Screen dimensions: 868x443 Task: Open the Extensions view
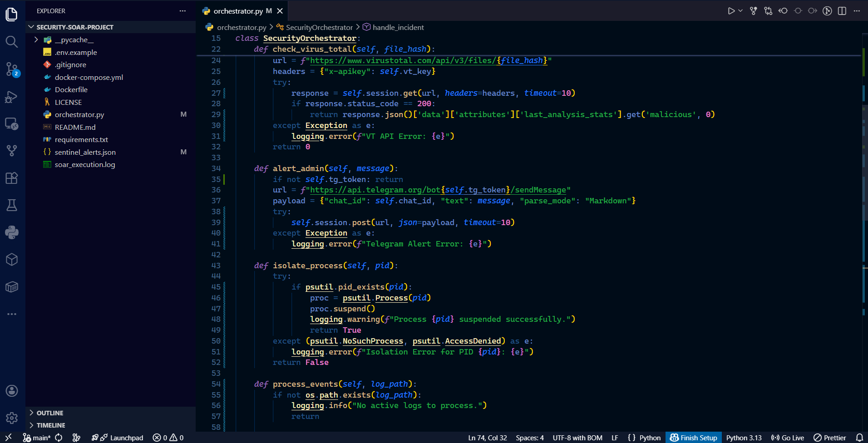pyautogui.click(x=12, y=178)
